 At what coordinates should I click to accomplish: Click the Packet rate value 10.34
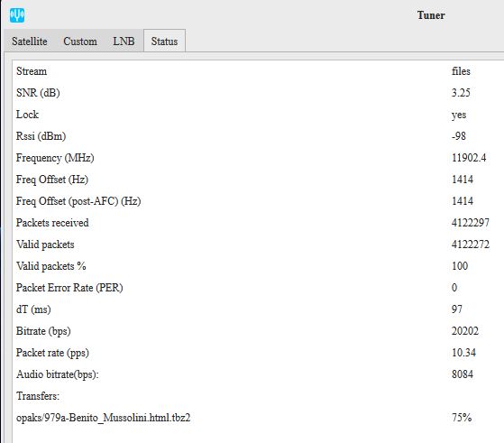pos(463,353)
